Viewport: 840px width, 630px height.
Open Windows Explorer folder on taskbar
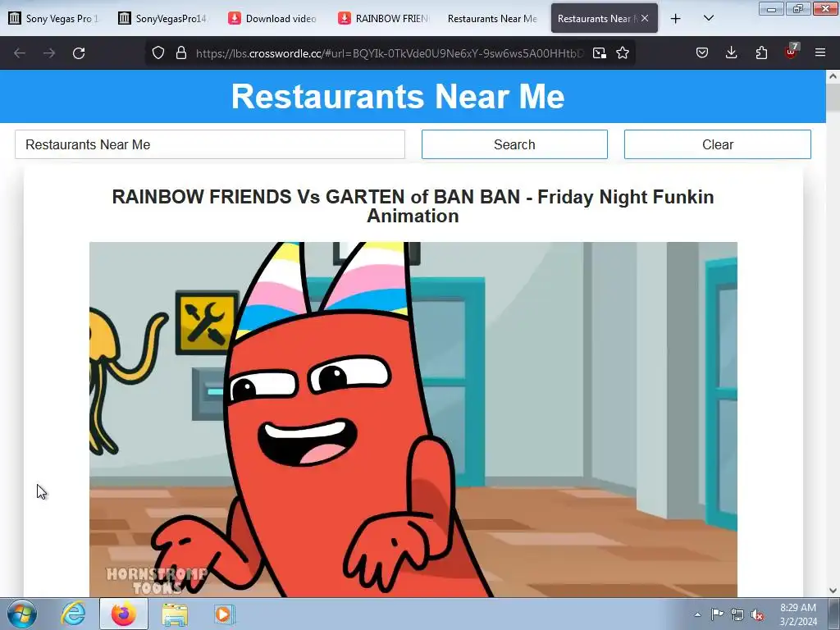(175, 614)
